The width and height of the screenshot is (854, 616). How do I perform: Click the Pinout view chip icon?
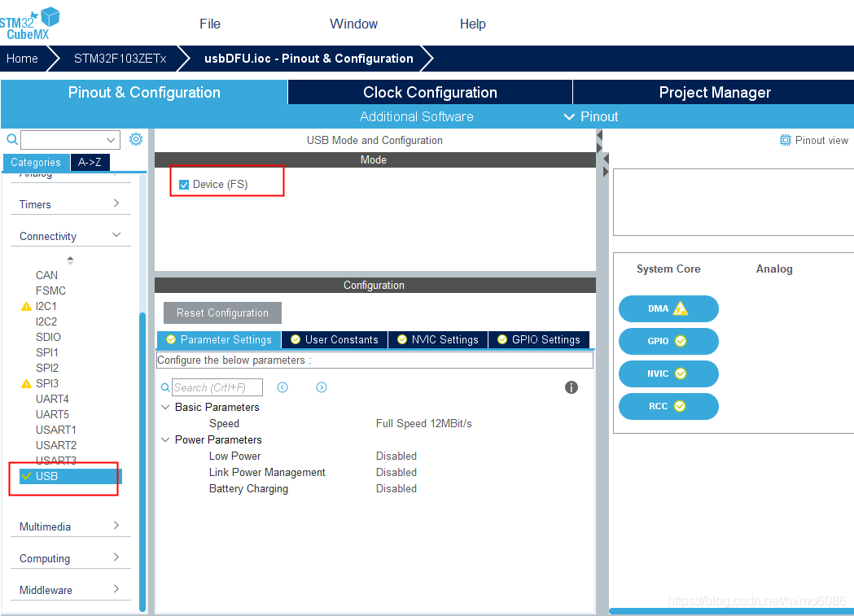(x=785, y=141)
